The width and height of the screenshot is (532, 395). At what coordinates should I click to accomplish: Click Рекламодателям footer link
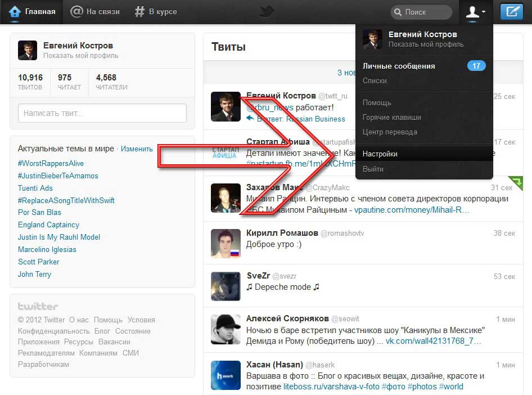tap(46, 353)
